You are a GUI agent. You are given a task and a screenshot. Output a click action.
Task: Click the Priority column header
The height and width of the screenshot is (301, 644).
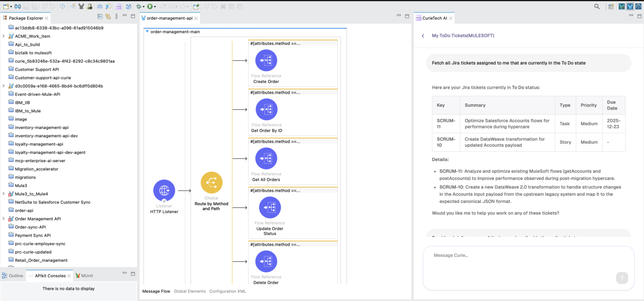588,105
